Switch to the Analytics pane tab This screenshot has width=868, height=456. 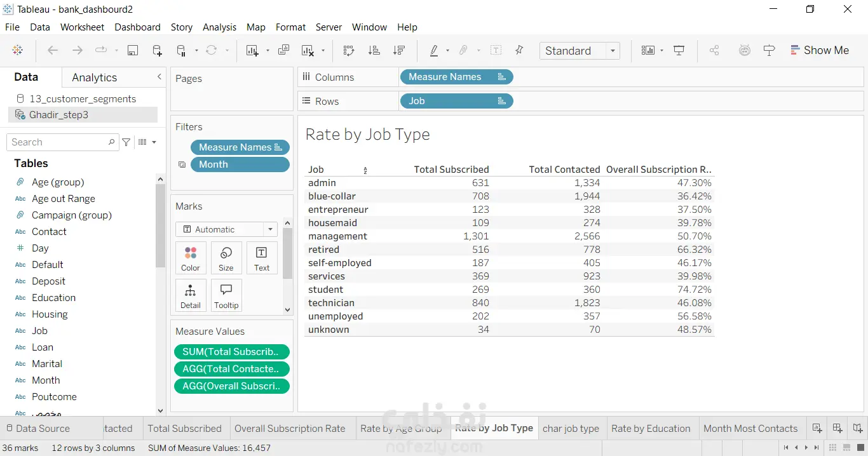[x=95, y=77]
